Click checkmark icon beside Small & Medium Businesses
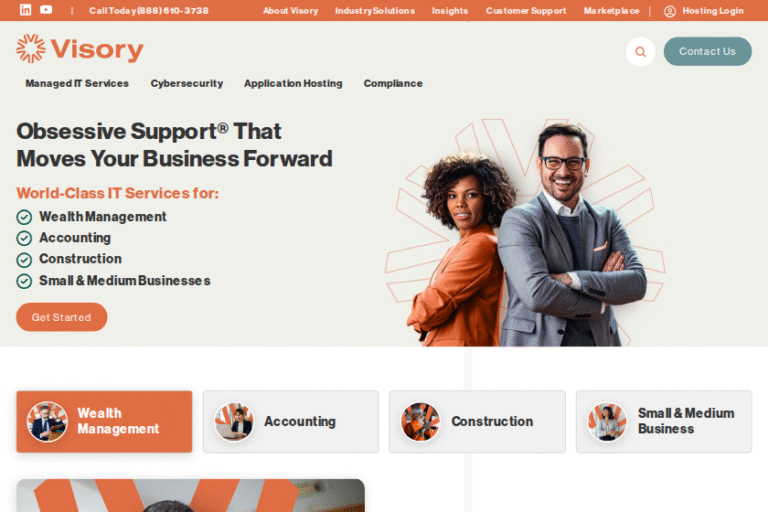Image resolution: width=768 pixels, height=512 pixels. coord(24,281)
